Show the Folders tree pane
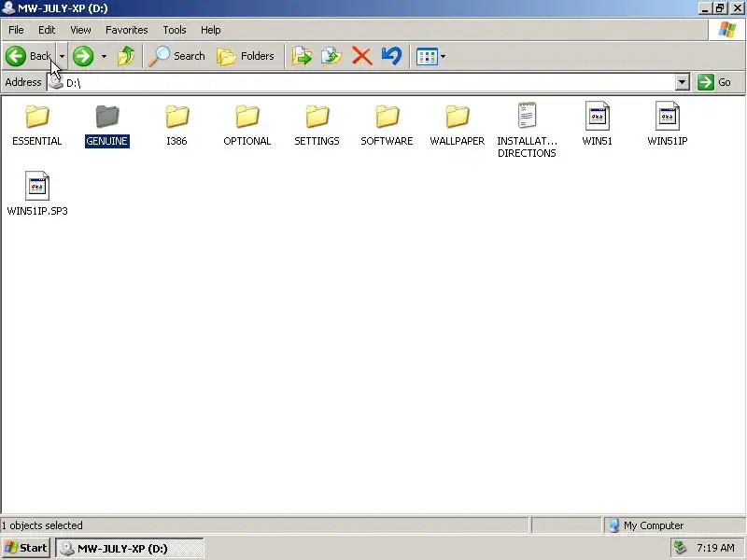 click(x=246, y=56)
